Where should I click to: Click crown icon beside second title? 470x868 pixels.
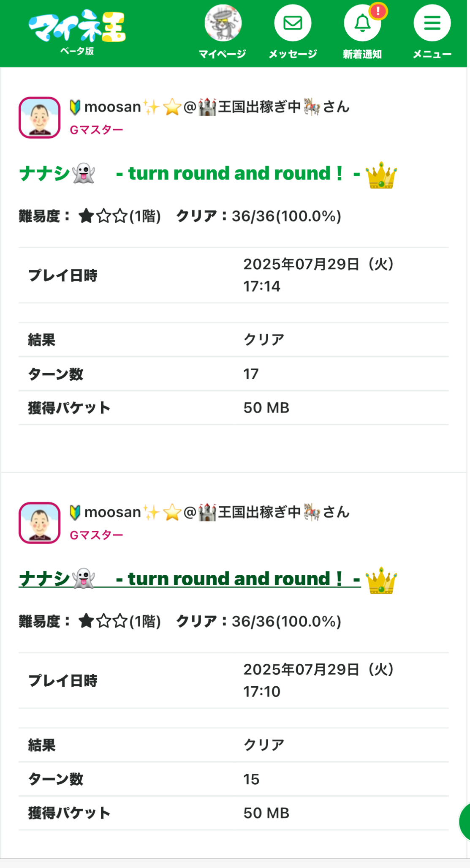pos(381,580)
